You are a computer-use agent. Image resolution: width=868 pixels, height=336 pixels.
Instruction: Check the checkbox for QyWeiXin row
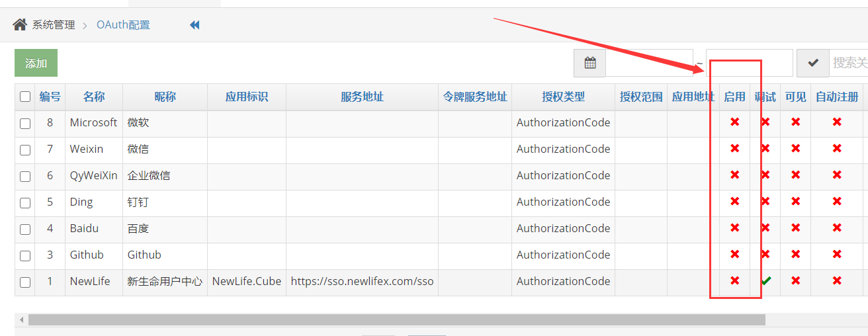pyautogui.click(x=25, y=177)
